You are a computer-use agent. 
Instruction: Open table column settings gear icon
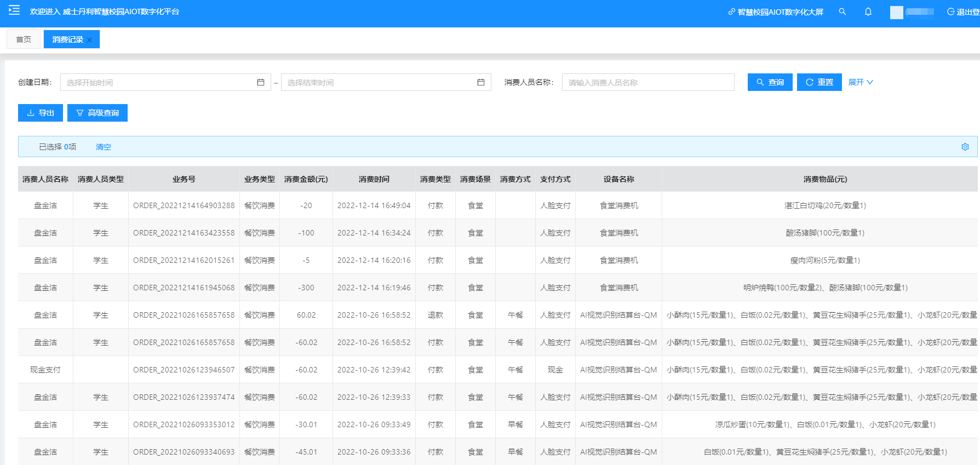[965, 147]
